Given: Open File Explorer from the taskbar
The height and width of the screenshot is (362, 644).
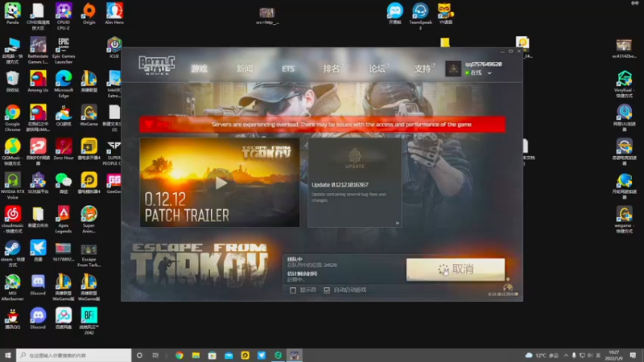Looking at the screenshot, I should 196,356.
